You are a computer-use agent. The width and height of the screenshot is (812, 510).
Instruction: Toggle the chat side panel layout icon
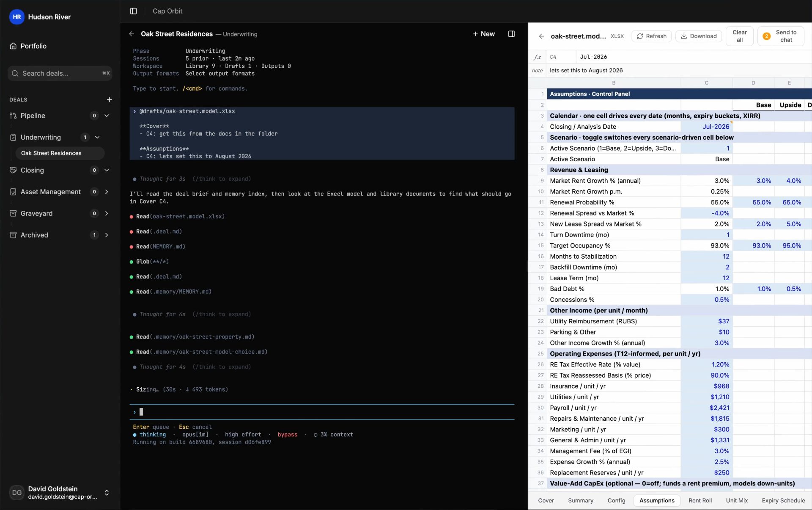(511, 34)
